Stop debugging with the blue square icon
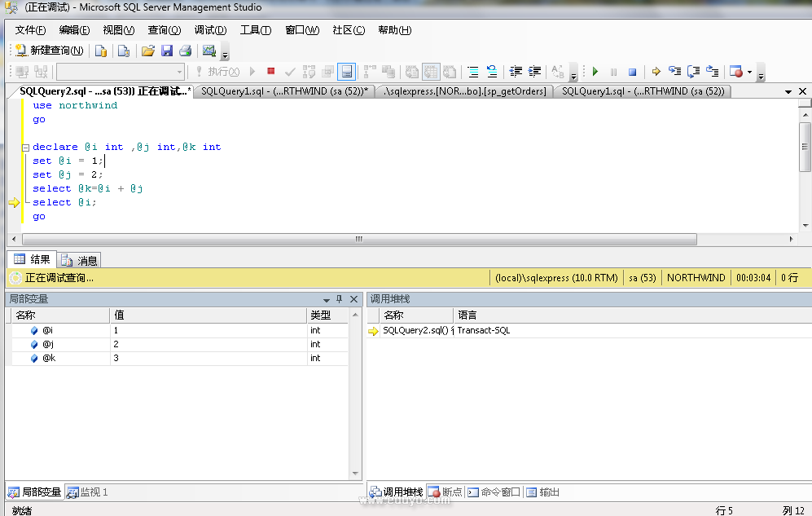 (x=632, y=72)
